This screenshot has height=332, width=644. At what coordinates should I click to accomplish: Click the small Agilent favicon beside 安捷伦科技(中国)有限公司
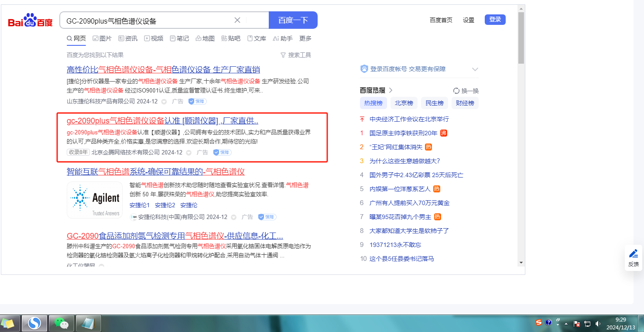134,217
